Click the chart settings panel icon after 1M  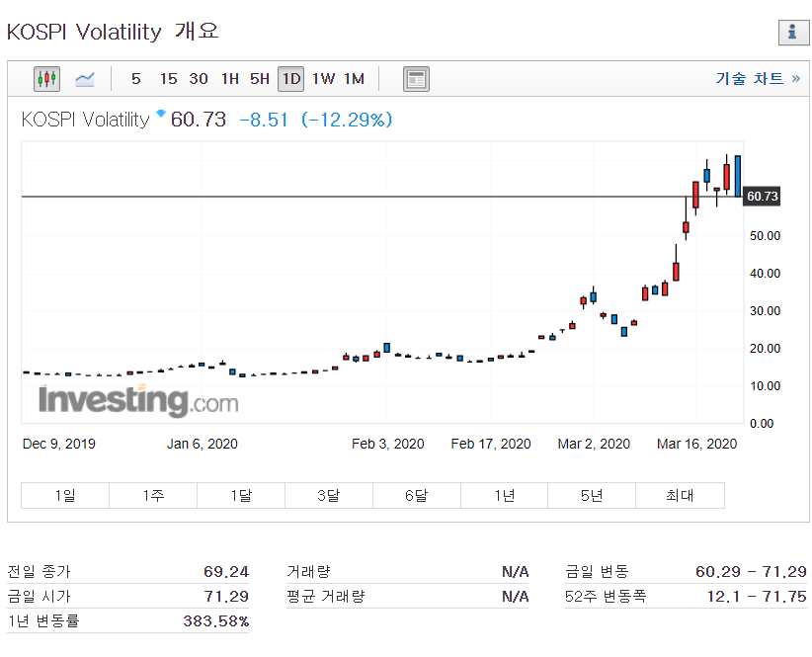coord(416,79)
